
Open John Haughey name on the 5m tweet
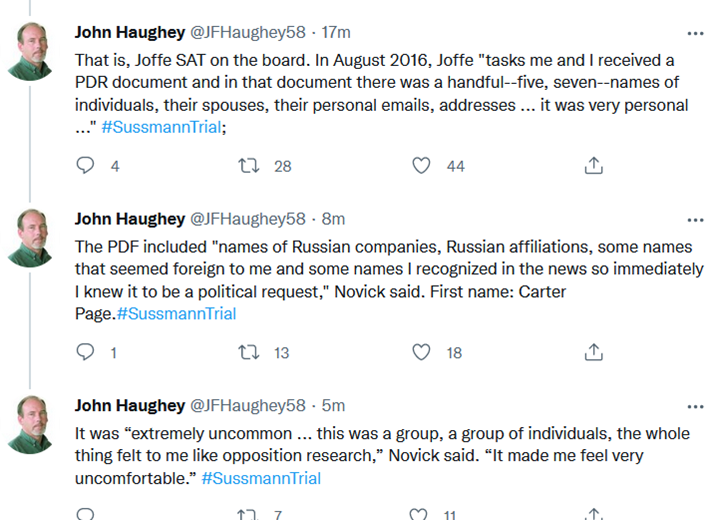pyautogui.click(x=130, y=406)
